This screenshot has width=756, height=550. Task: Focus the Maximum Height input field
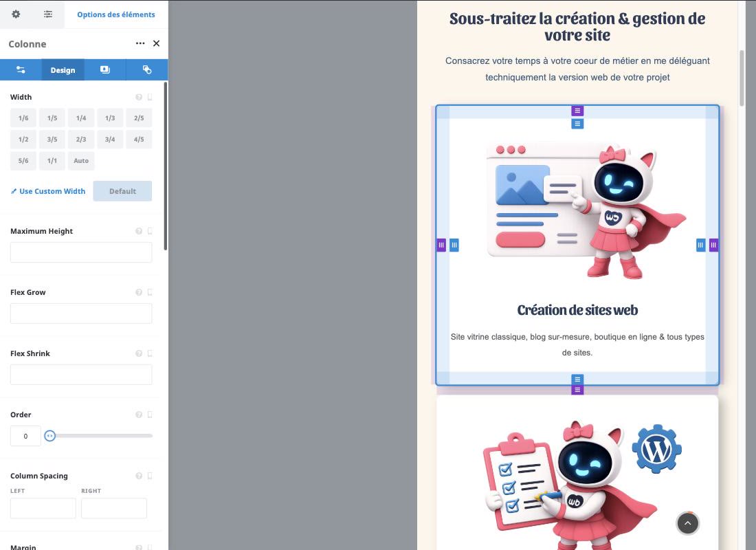click(81, 252)
